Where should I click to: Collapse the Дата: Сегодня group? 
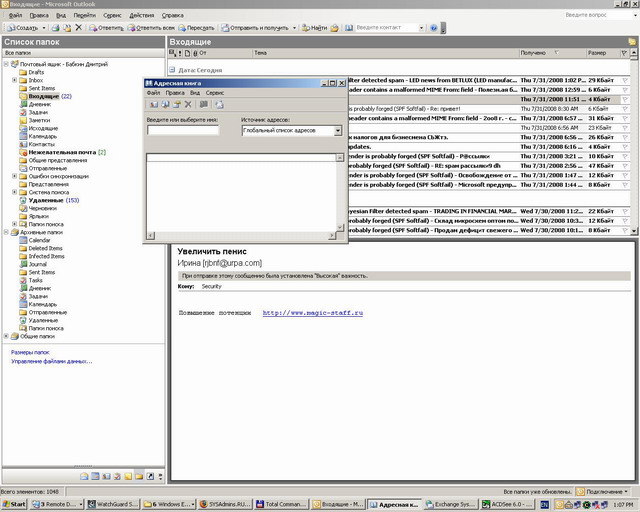coord(172,70)
